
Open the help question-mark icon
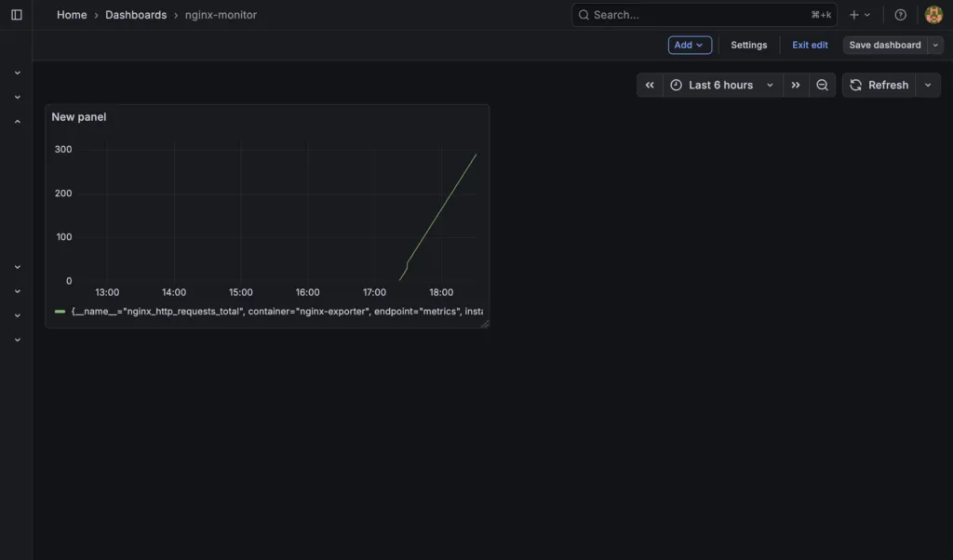(x=900, y=15)
